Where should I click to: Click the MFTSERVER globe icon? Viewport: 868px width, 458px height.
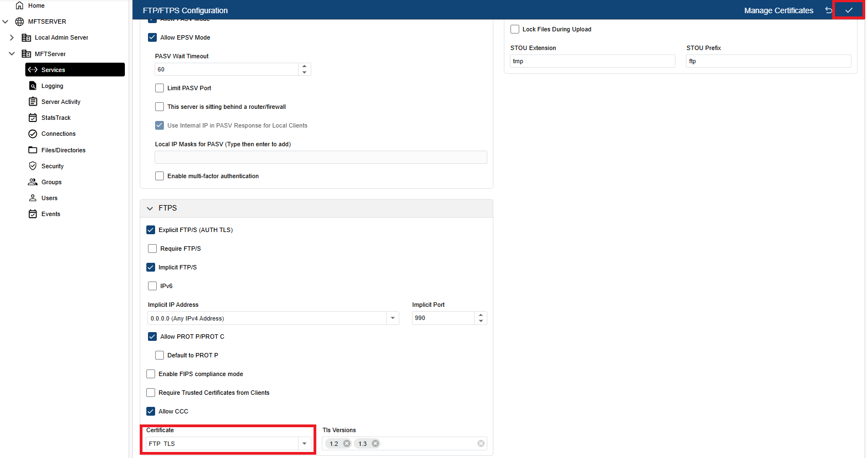(x=20, y=21)
